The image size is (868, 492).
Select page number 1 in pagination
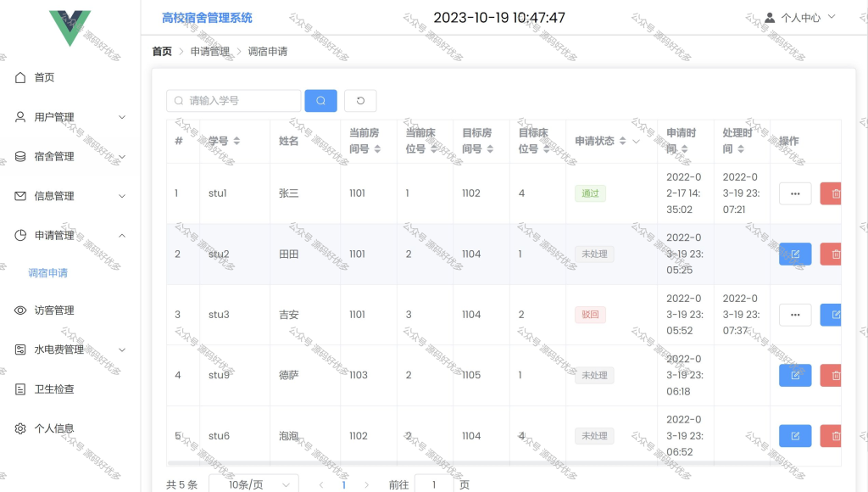[x=344, y=485]
